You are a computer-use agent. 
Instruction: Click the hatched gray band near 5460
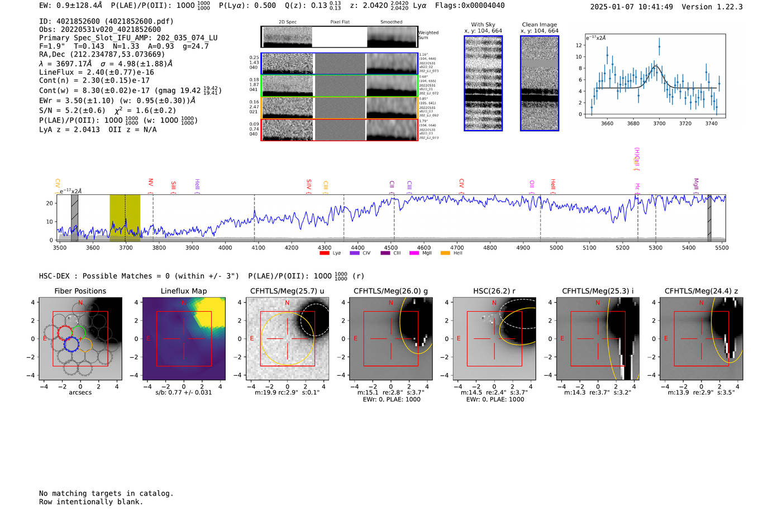click(709, 218)
